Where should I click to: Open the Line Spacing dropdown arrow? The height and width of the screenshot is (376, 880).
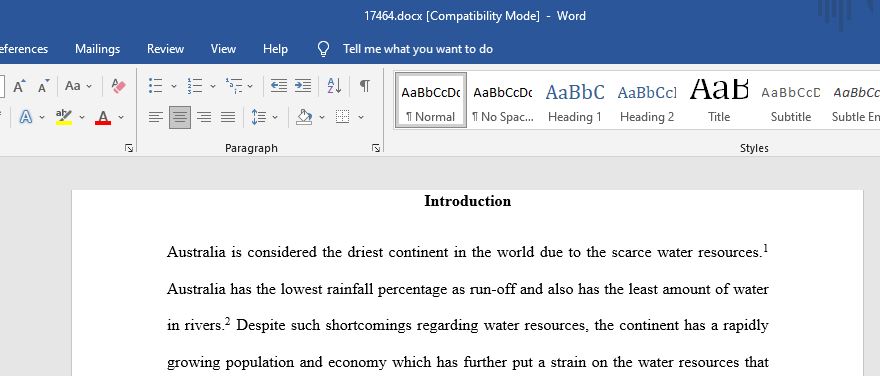pyautogui.click(x=275, y=117)
